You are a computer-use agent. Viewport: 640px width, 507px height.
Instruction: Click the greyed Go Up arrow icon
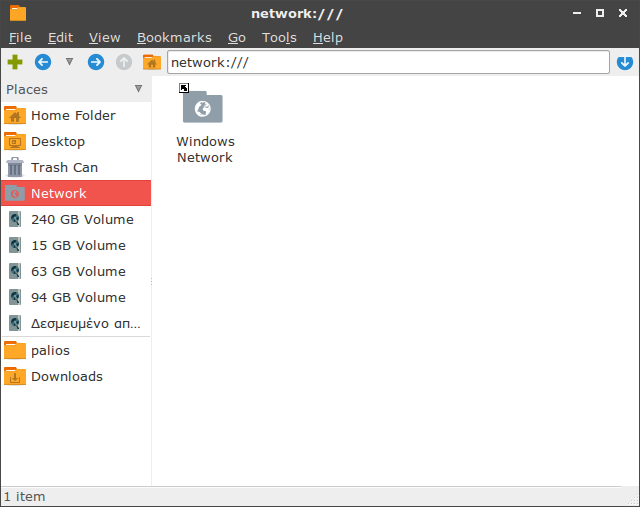[124, 62]
